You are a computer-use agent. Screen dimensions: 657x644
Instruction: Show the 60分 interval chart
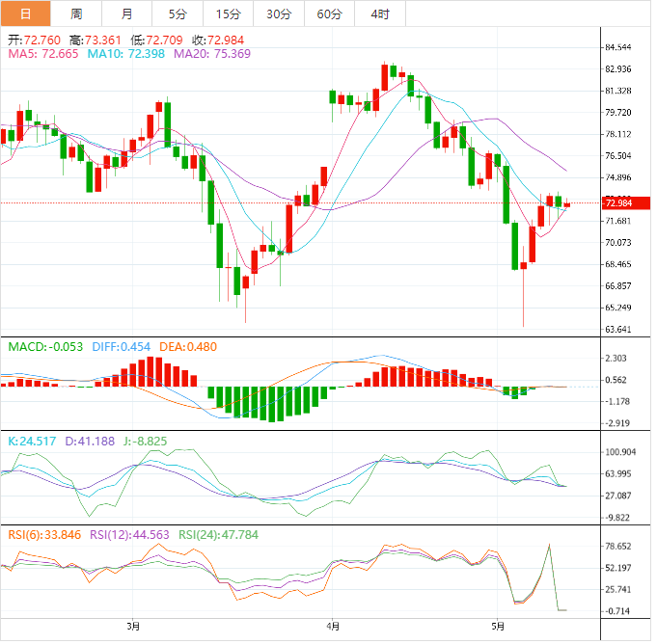329,13
